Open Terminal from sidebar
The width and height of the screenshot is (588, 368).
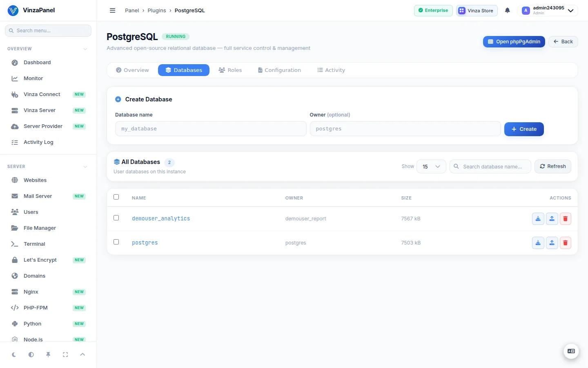click(48, 244)
